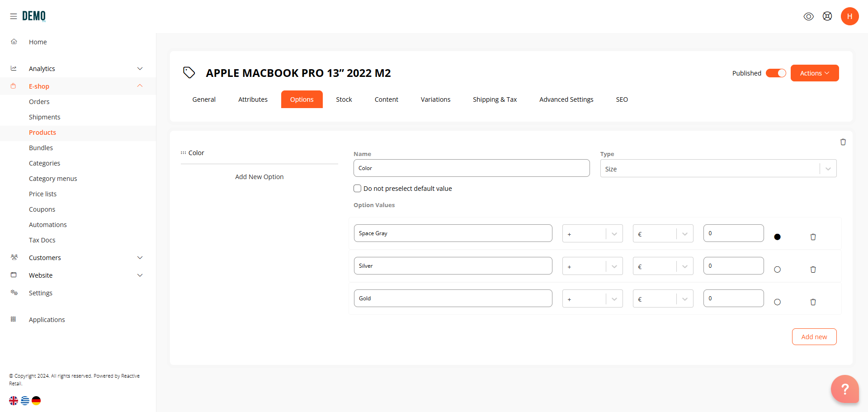
Task: Click the Silver value name field
Action: coord(453,266)
